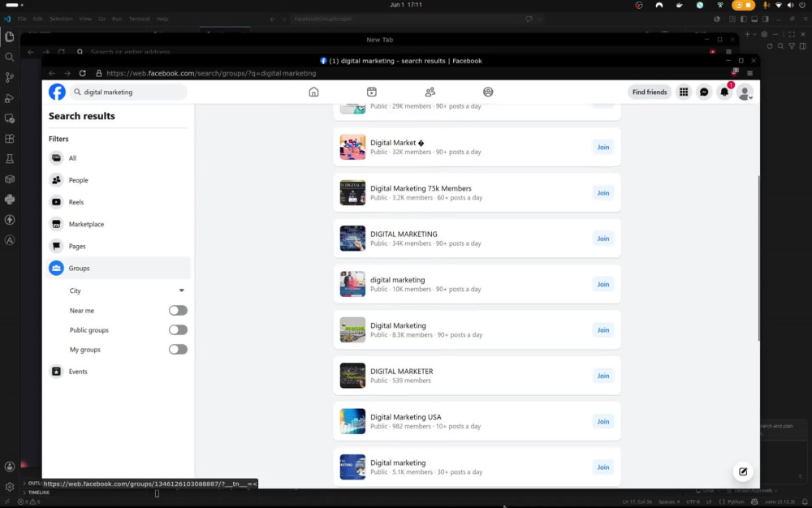This screenshot has width=812, height=508.
Task: Open VS Code Manage gear icon
Action: point(9,487)
